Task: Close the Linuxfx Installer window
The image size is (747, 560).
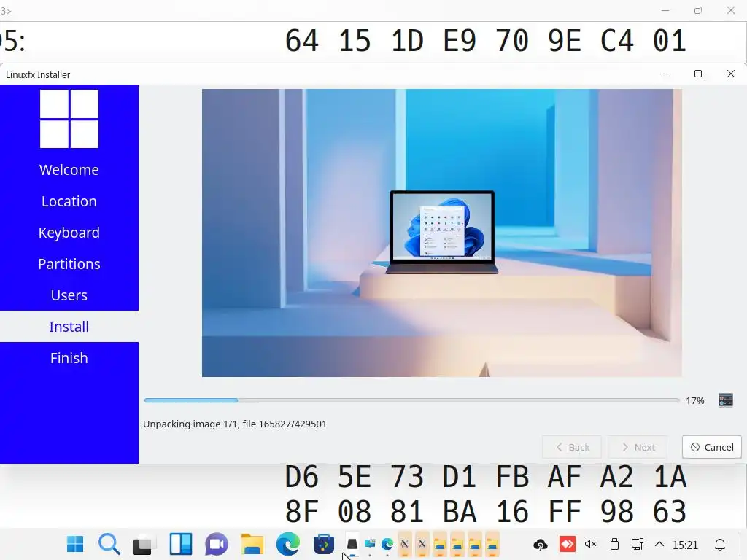Action: [731, 74]
